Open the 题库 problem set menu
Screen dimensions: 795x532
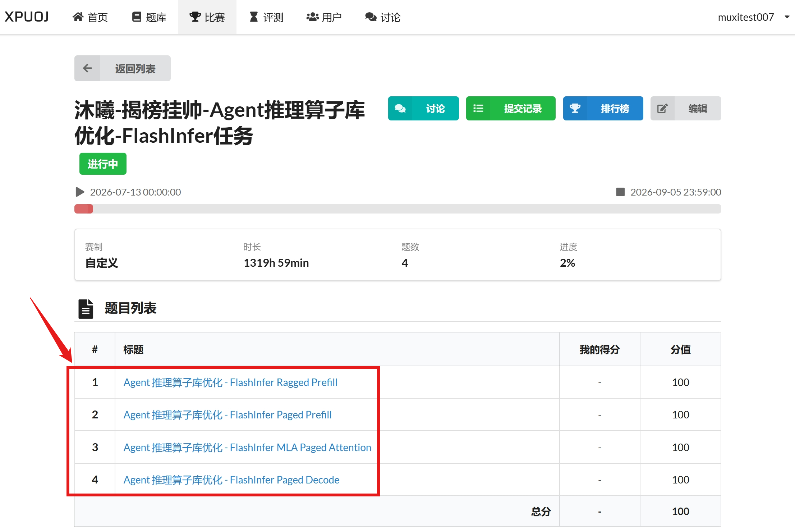coord(149,17)
